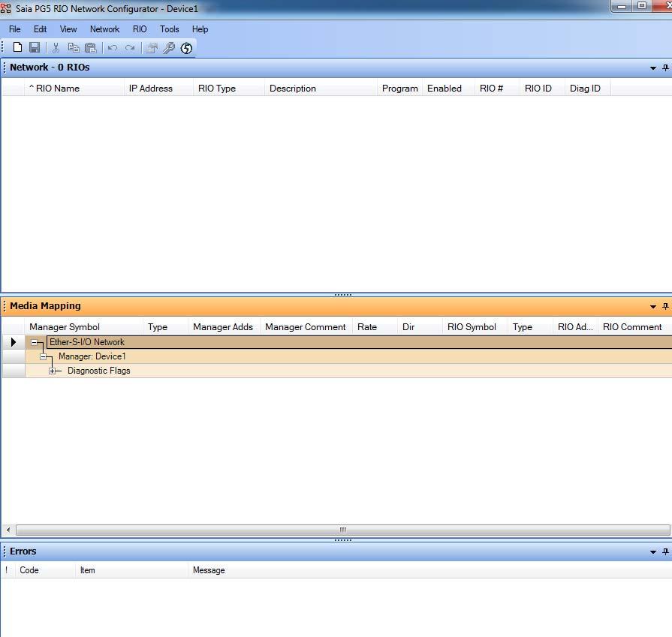This screenshot has height=637, width=672.
Task: Open the Network menu
Action: (x=104, y=29)
